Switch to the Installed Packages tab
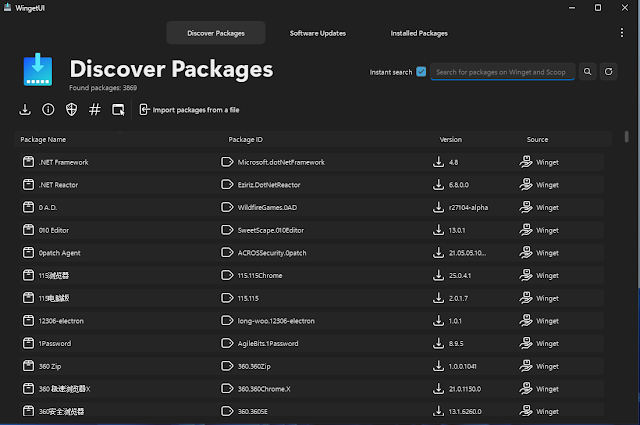The height and width of the screenshot is (425, 640). coord(419,33)
